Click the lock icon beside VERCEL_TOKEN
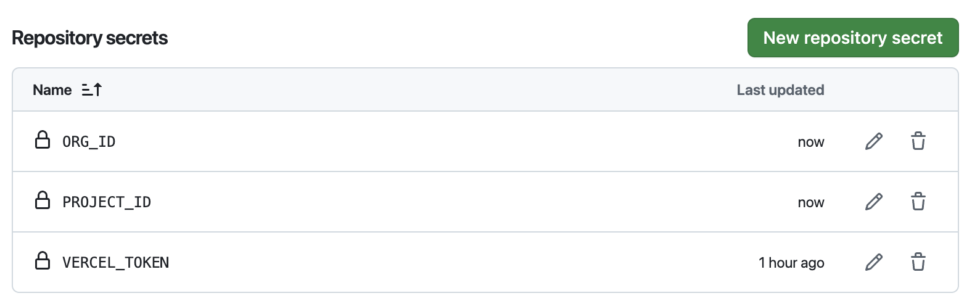 [43, 261]
